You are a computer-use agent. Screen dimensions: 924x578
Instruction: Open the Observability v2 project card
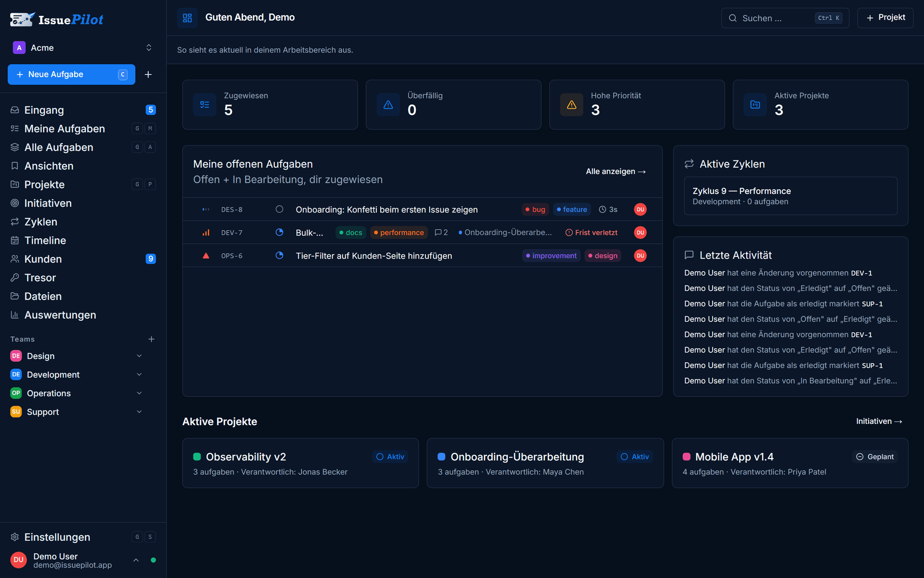pyautogui.click(x=300, y=463)
